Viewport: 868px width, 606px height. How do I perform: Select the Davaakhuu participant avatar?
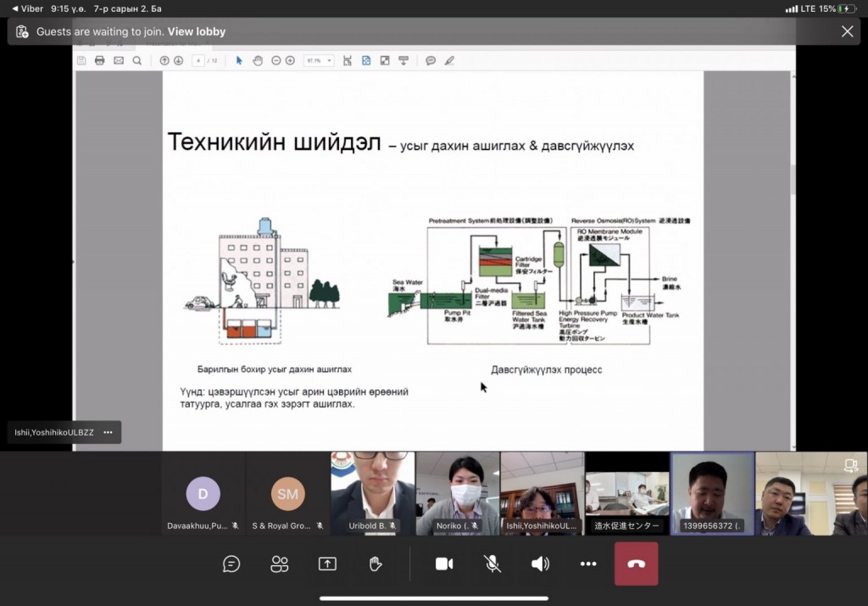click(x=203, y=493)
